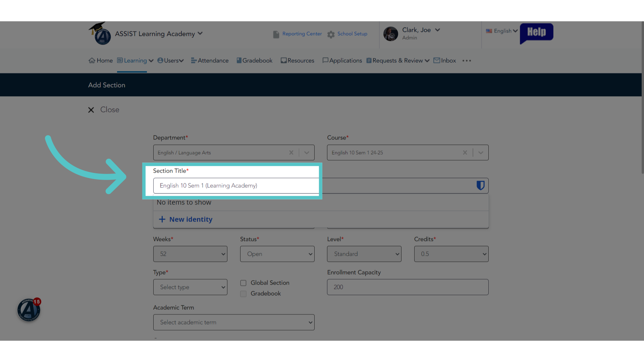The image size is (644, 362).
Task: Clear the Department selection with X
Action: (x=291, y=153)
